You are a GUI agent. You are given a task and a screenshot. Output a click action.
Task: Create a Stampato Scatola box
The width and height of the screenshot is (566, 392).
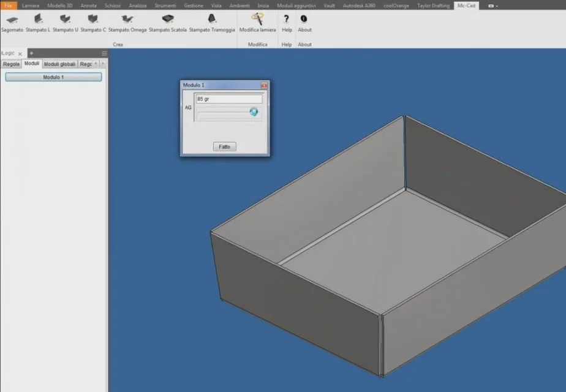coord(168,23)
